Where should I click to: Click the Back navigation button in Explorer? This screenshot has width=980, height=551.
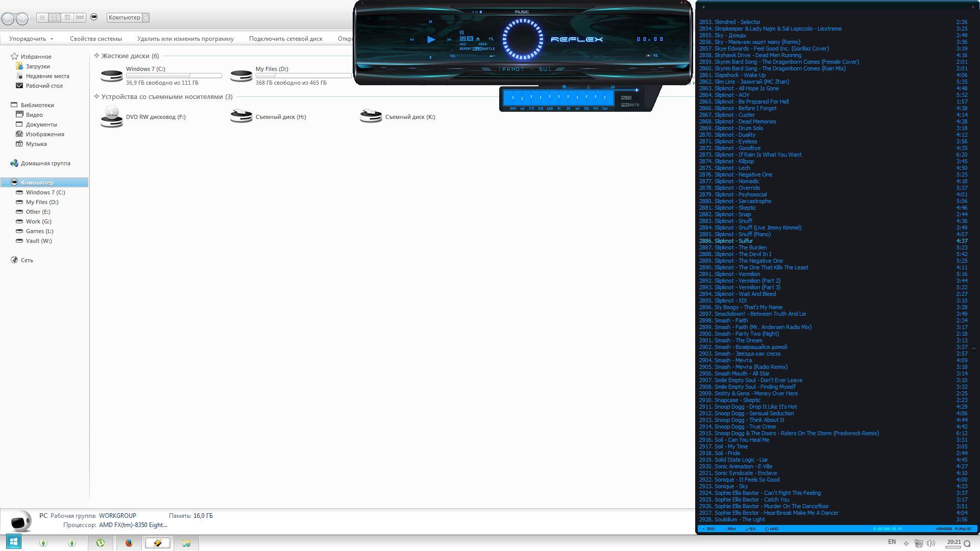pyautogui.click(x=8, y=19)
